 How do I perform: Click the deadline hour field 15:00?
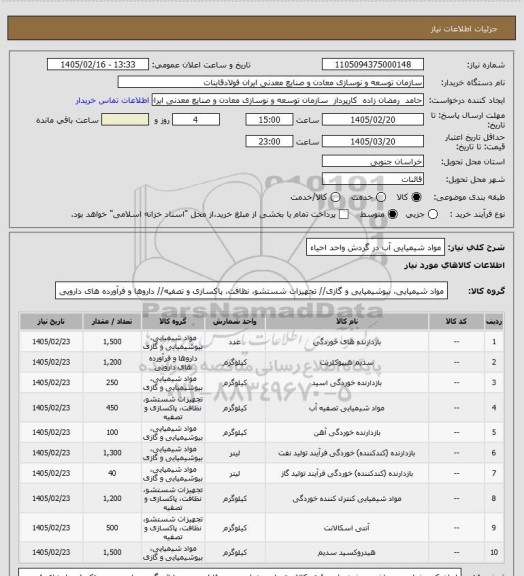(x=269, y=120)
